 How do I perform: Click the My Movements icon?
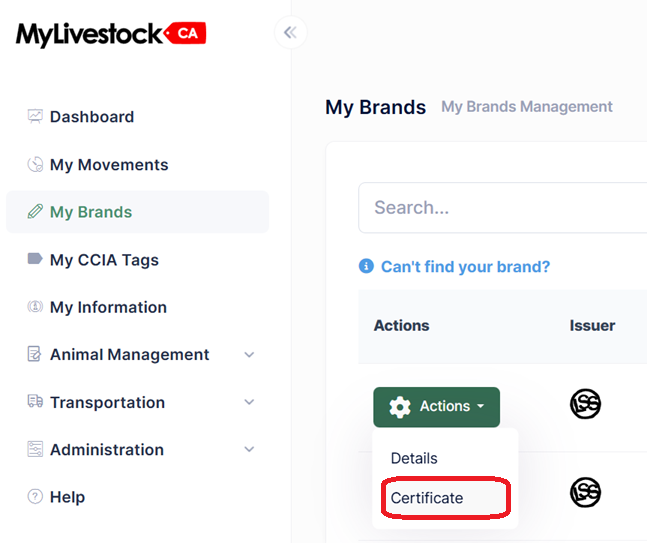[x=35, y=164]
